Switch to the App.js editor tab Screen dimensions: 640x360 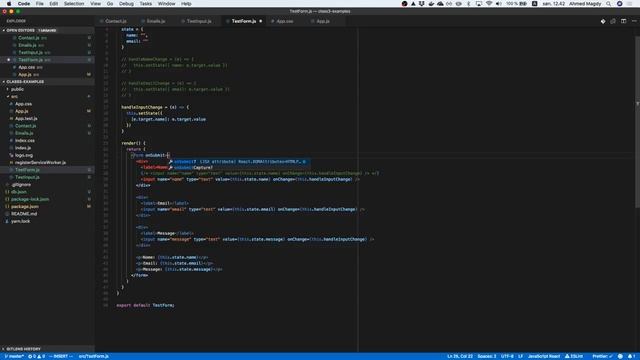[x=323, y=21]
